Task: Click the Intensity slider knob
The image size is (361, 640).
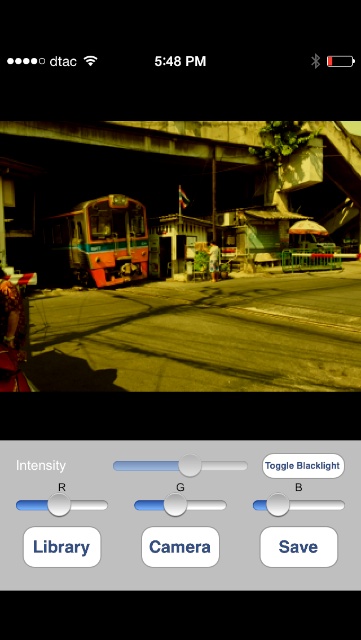Action: pos(190,466)
